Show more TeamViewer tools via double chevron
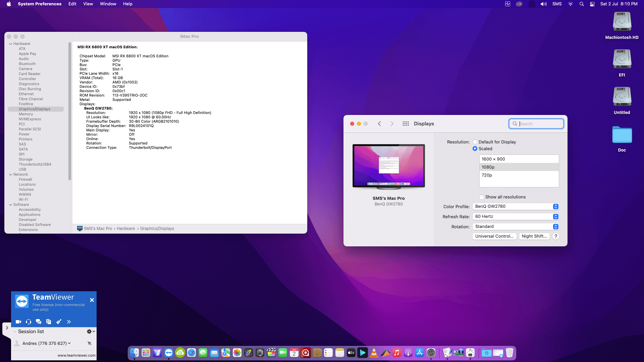Screen dimensions: 644x362 coord(69,322)
